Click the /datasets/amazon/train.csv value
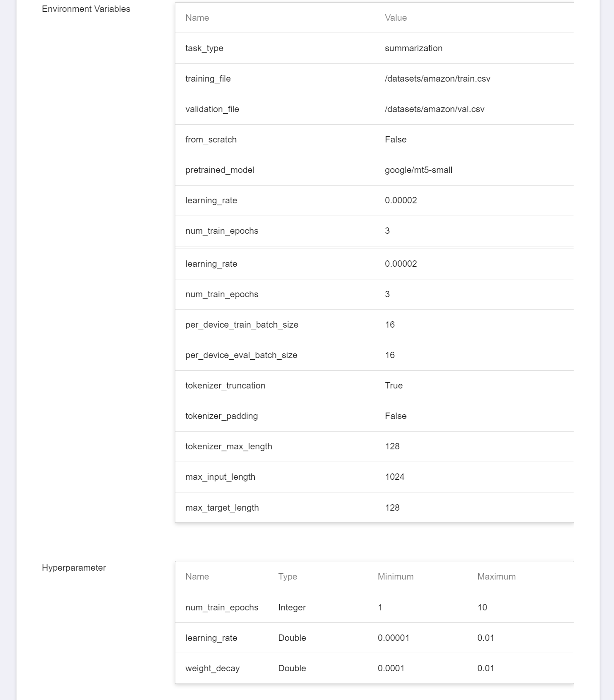The image size is (614, 700). 437,79
